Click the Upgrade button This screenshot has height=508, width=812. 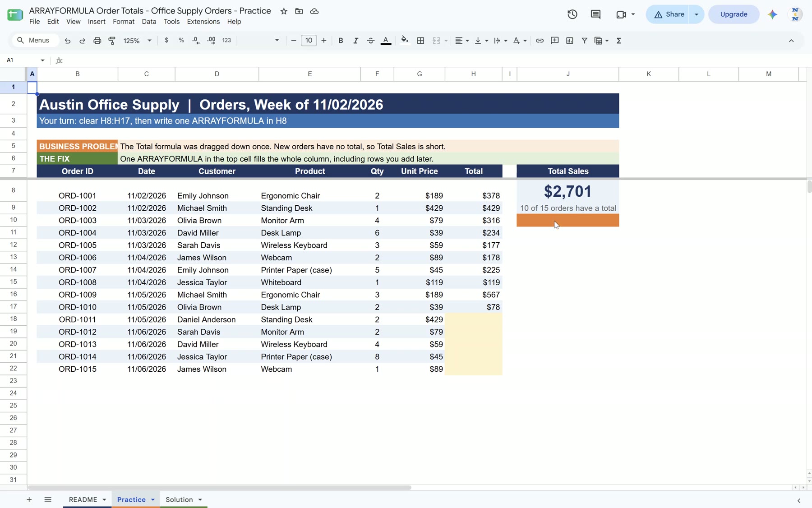click(734, 14)
